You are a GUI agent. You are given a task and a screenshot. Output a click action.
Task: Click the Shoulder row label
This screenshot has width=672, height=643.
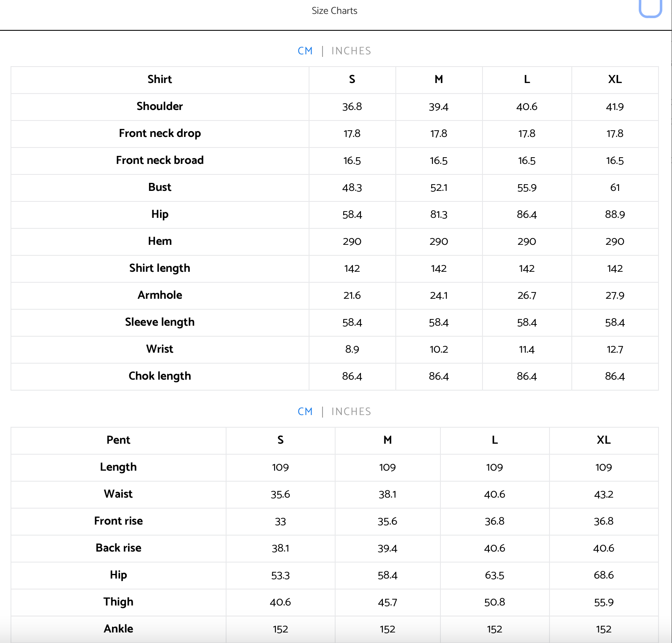coord(160,107)
